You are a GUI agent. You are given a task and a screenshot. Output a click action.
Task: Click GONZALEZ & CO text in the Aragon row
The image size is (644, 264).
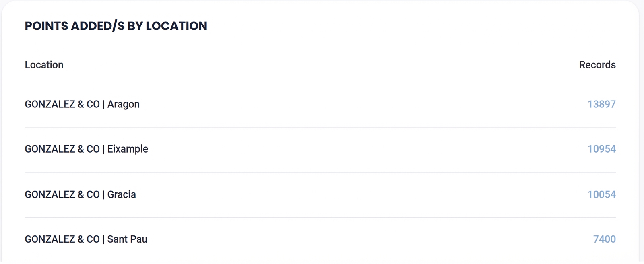coord(62,104)
